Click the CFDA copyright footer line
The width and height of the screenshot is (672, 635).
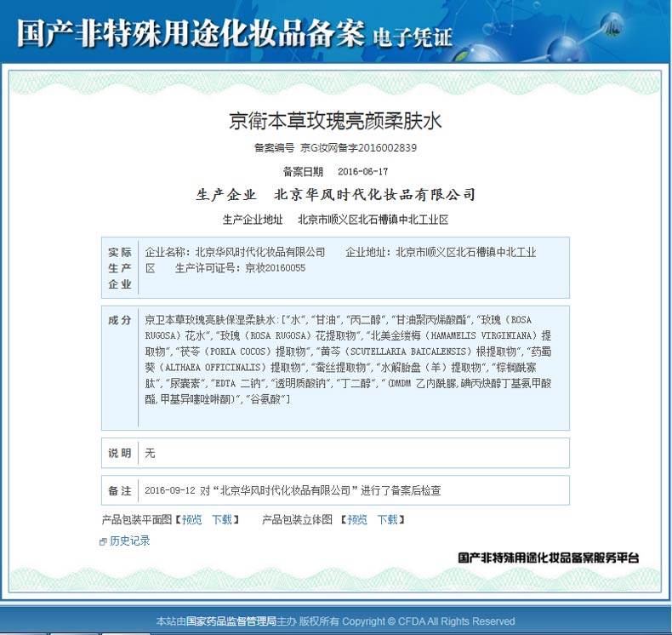click(335, 621)
